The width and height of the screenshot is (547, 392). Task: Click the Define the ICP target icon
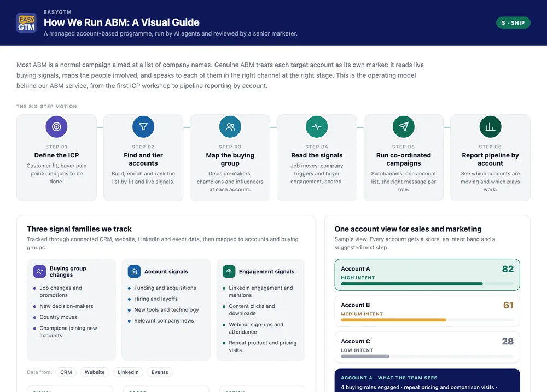[56, 127]
